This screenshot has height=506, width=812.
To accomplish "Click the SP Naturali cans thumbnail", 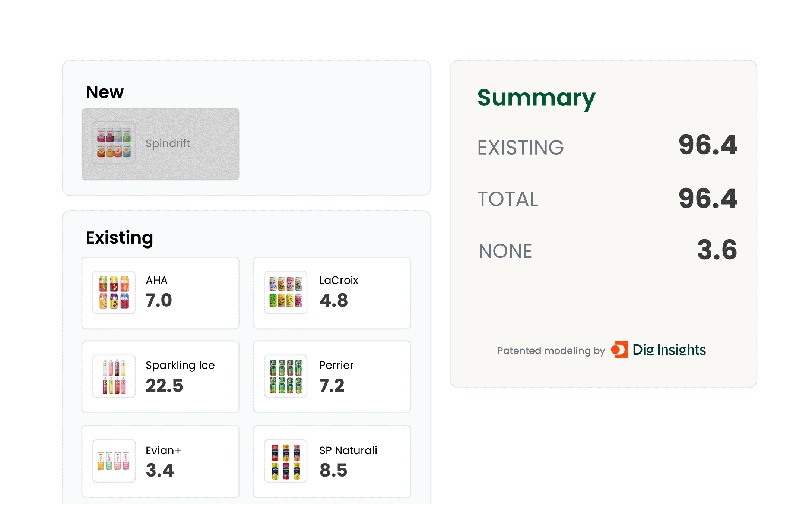I will coord(286,461).
